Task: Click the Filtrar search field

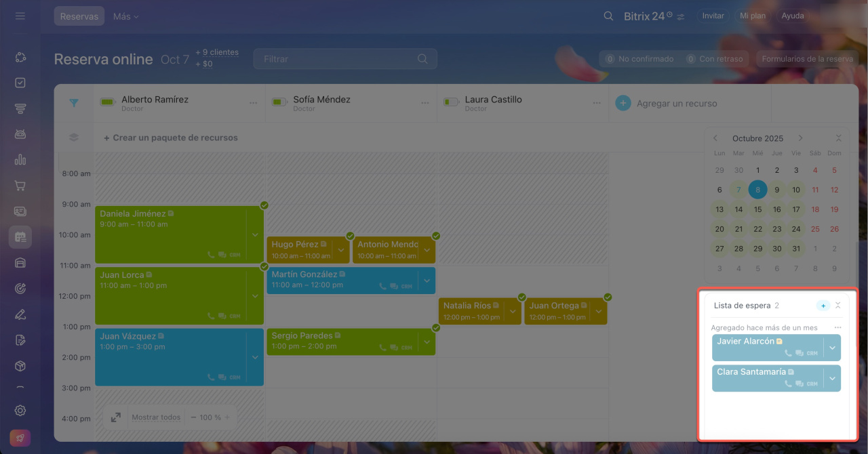Action: (339, 59)
